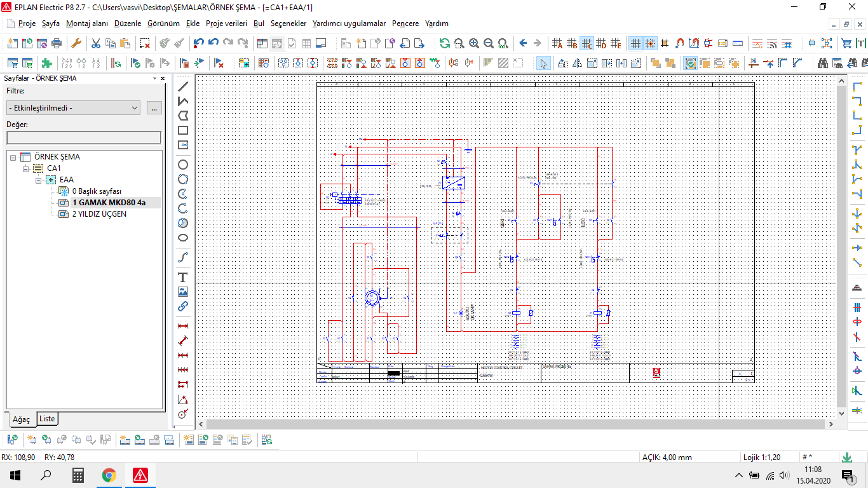
Task: Collapse the CA1 tree node
Action: click(x=26, y=168)
